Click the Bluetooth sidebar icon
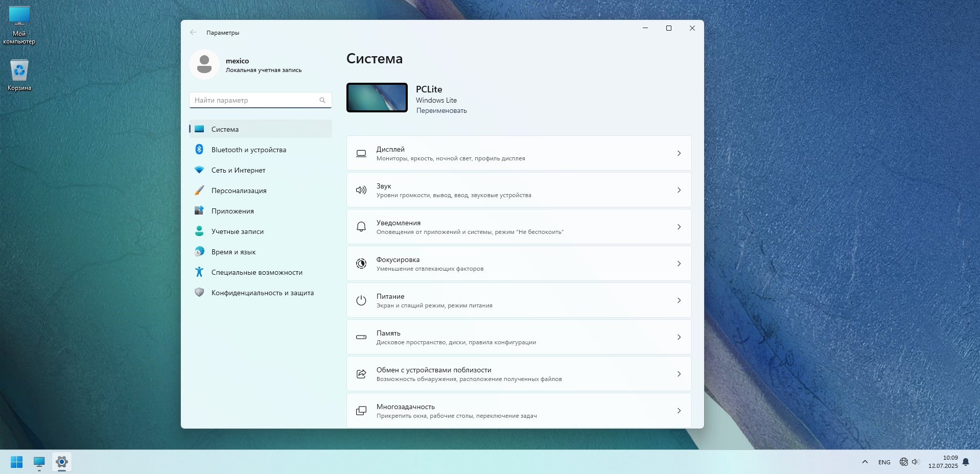 pyautogui.click(x=199, y=149)
